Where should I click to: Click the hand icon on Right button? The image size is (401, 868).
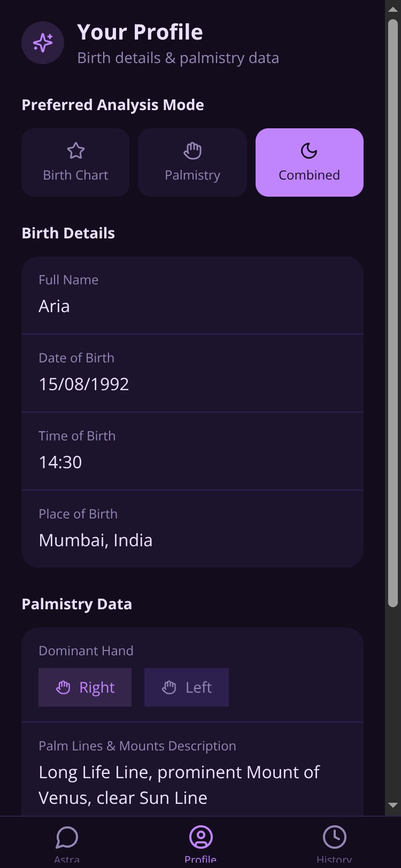click(63, 687)
